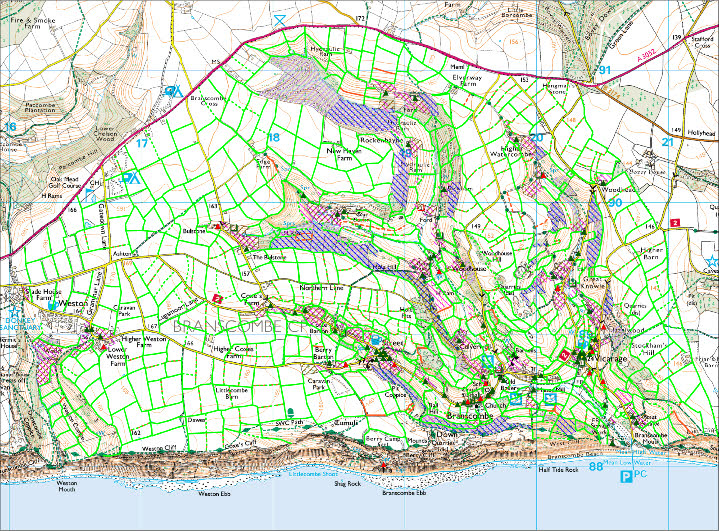Image resolution: width=719 pixels, height=531 pixels.
Task: Click the campsite icon near Oak Mead Golf Course
Action: click(129, 177)
